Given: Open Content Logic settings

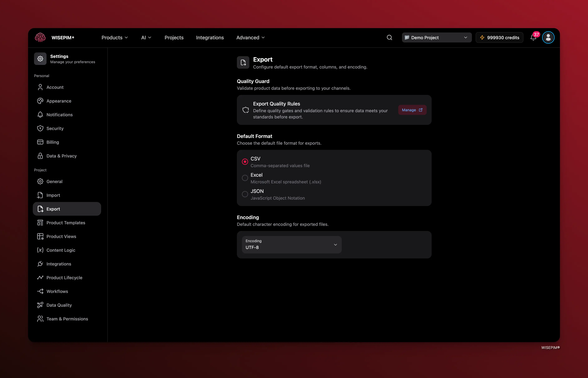Looking at the screenshot, I should (x=61, y=250).
